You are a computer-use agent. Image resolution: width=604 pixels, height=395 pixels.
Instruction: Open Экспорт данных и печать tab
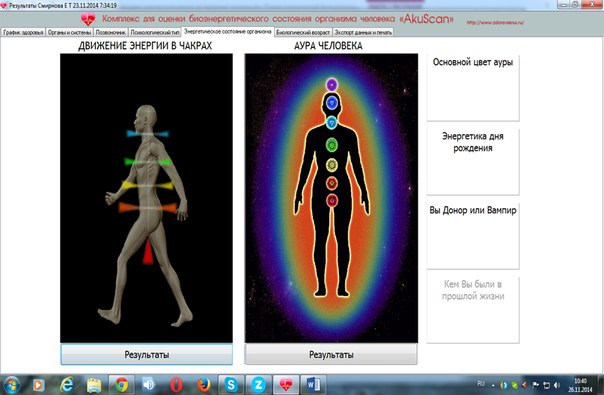(363, 32)
